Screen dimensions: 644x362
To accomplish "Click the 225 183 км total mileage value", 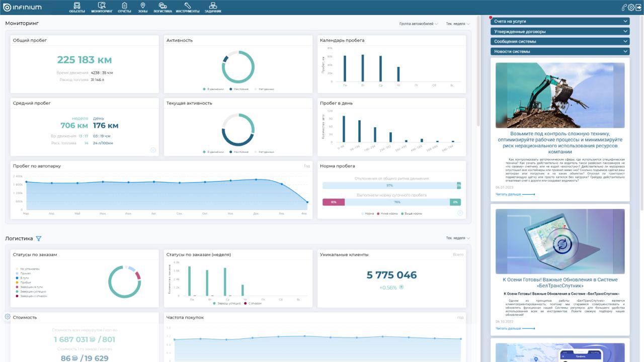I will tap(84, 60).
